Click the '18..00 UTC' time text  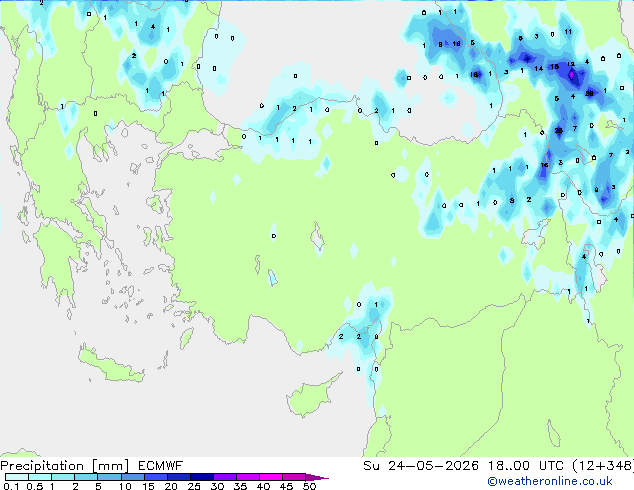(x=526, y=466)
